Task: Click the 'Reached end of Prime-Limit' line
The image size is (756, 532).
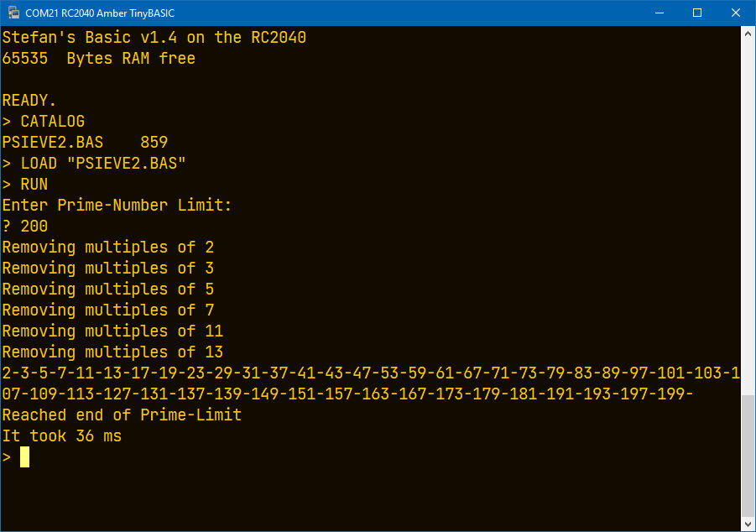Action: (122, 415)
